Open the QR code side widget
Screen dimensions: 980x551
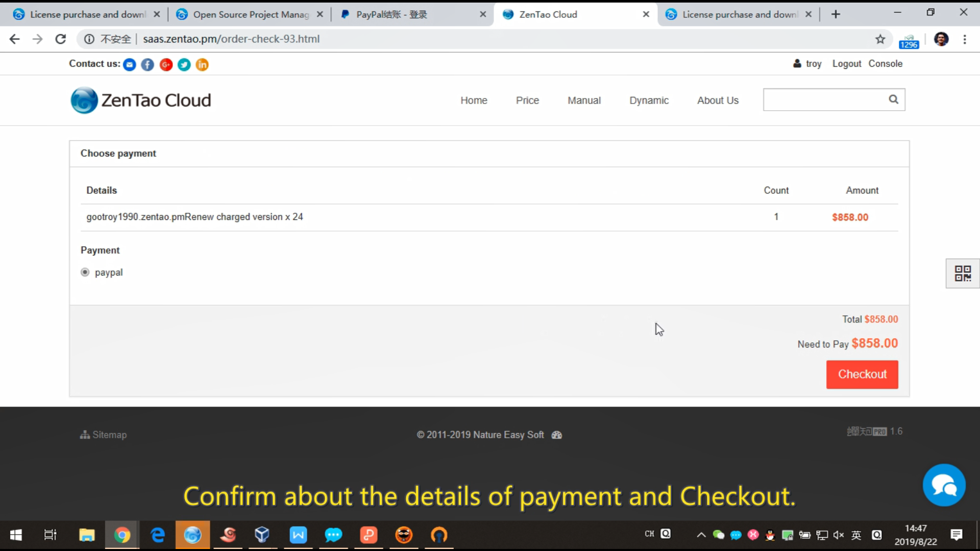tap(963, 273)
